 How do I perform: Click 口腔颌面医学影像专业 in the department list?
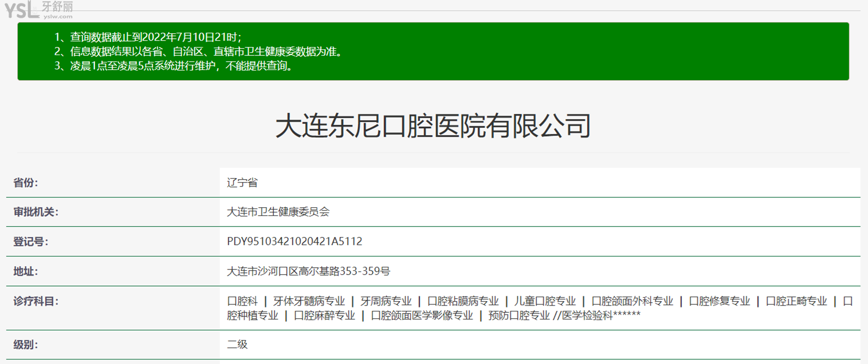[x=422, y=315]
